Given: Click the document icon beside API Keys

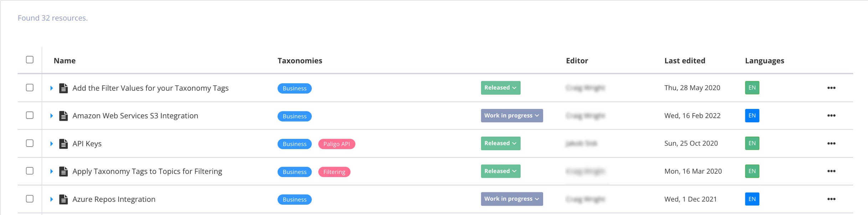Looking at the screenshot, I should click(x=63, y=143).
